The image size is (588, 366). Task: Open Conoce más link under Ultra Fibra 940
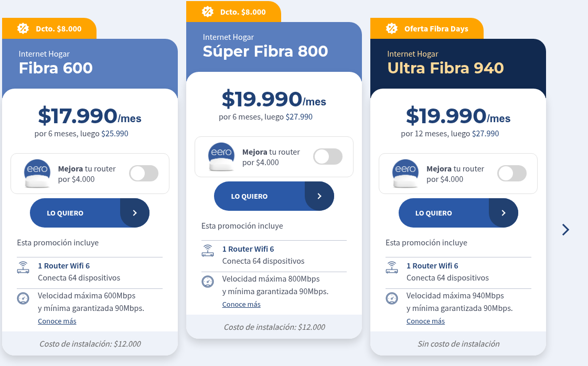point(425,321)
